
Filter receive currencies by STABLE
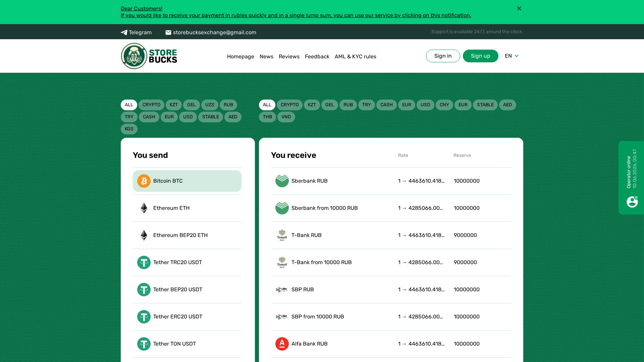[x=485, y=105]
